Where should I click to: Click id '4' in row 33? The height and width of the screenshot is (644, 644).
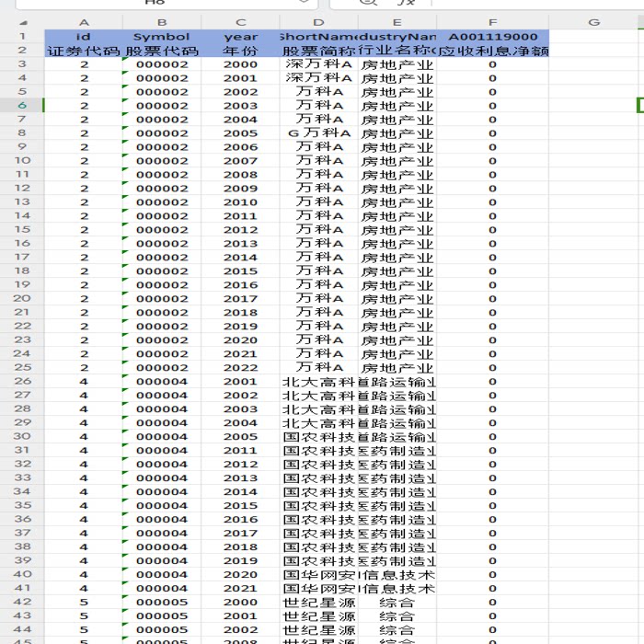[84, 478]
